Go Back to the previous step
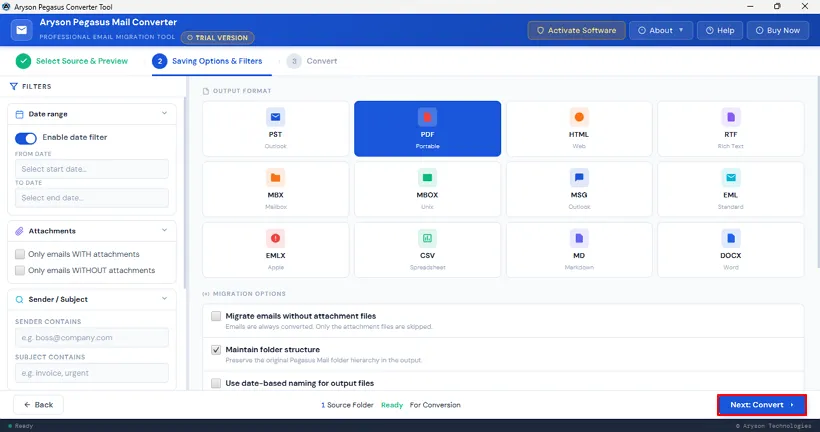 pyautogui.click(x=38, y=405)
